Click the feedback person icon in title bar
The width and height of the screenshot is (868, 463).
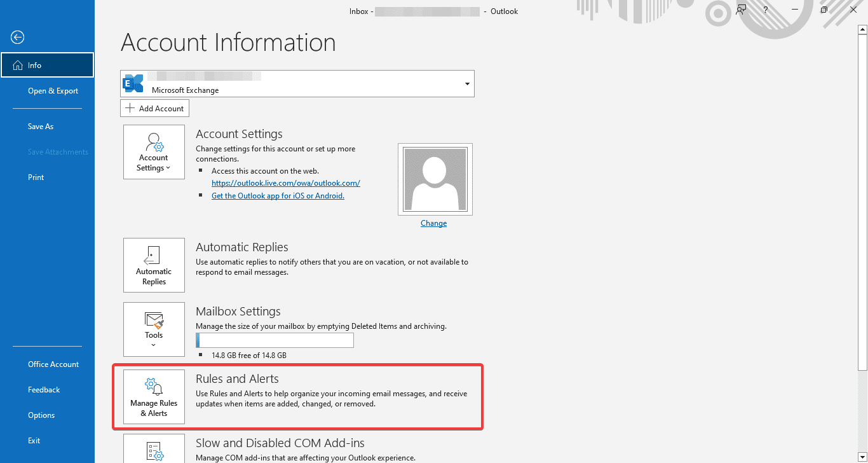741,10
